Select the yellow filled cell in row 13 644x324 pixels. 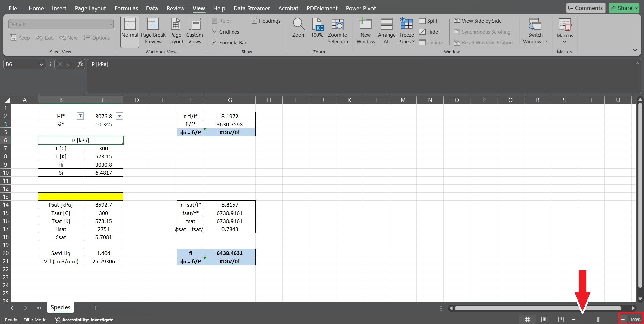pyautogui.click(x=81, y=197)
